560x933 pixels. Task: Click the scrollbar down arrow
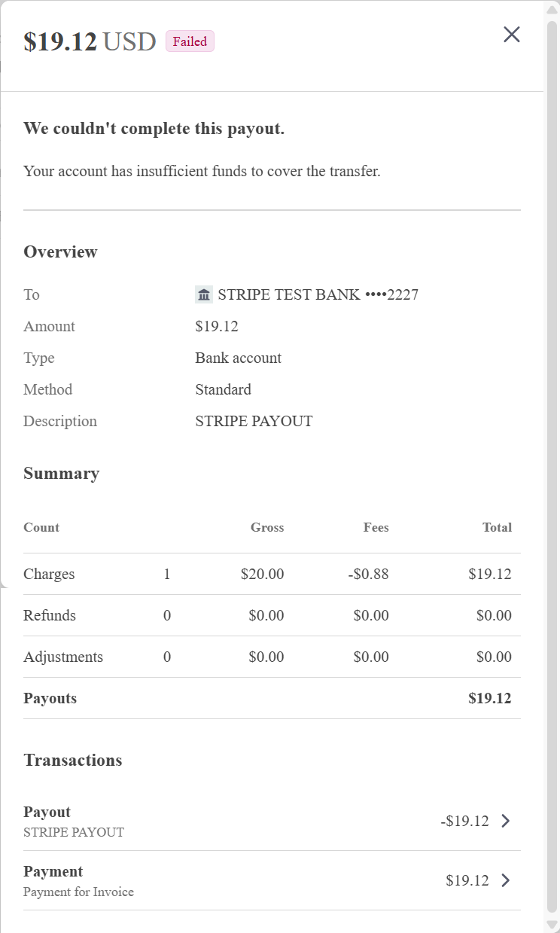coord(552,924)
